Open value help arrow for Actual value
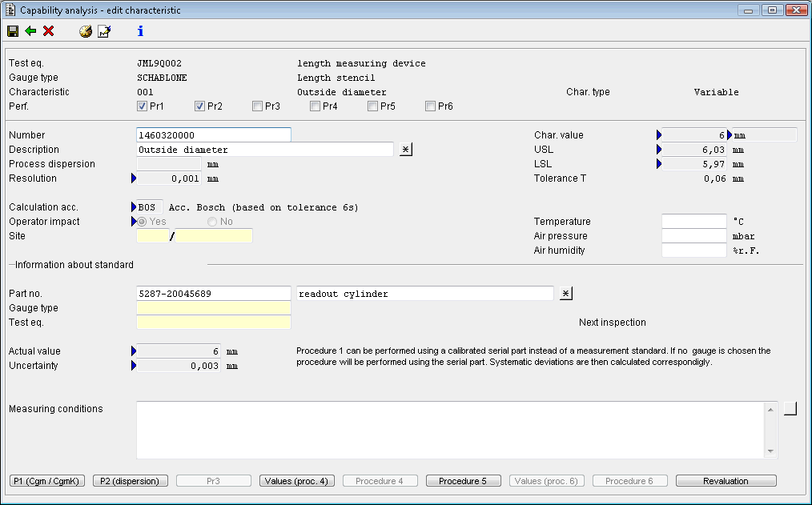 click(134, 351)
